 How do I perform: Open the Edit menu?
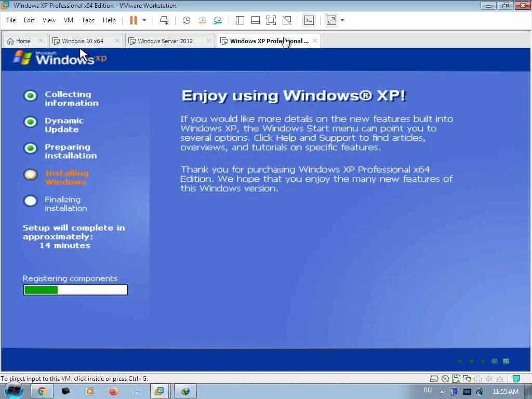[x=29, y=20]
